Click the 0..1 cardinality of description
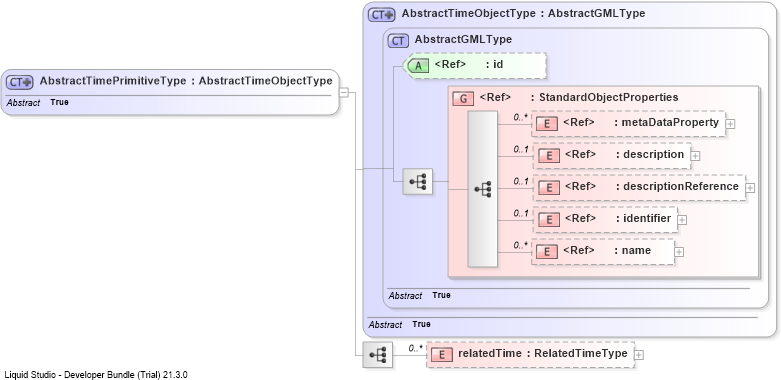This screenshot has width=781, height=380. 521,150
